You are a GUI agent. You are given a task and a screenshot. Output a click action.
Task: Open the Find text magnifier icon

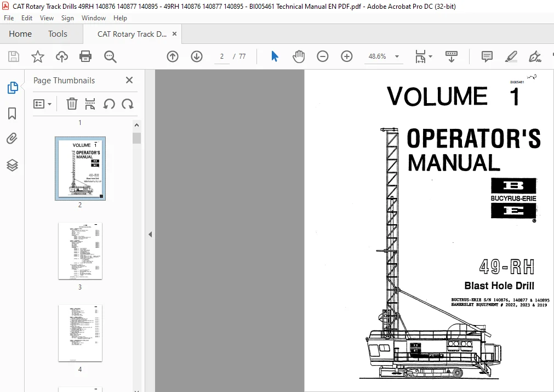[110, 56]
